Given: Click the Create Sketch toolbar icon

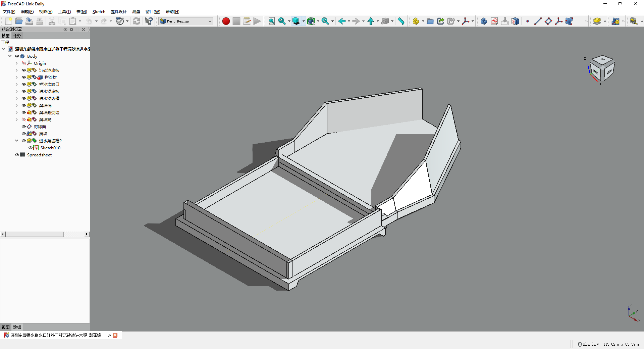Looking at the screenshot, I should [494, 21].
